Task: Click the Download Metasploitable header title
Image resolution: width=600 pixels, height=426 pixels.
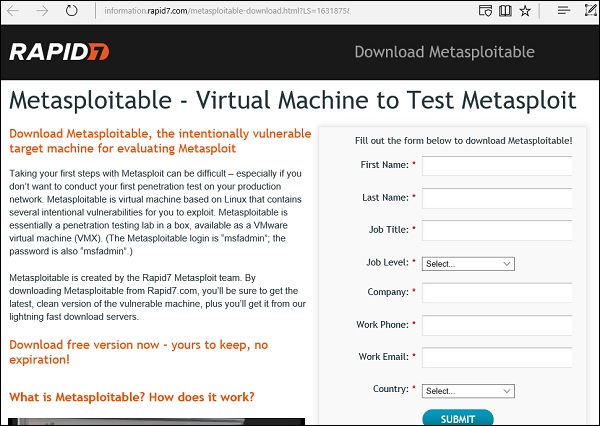Action: point(444,52)
